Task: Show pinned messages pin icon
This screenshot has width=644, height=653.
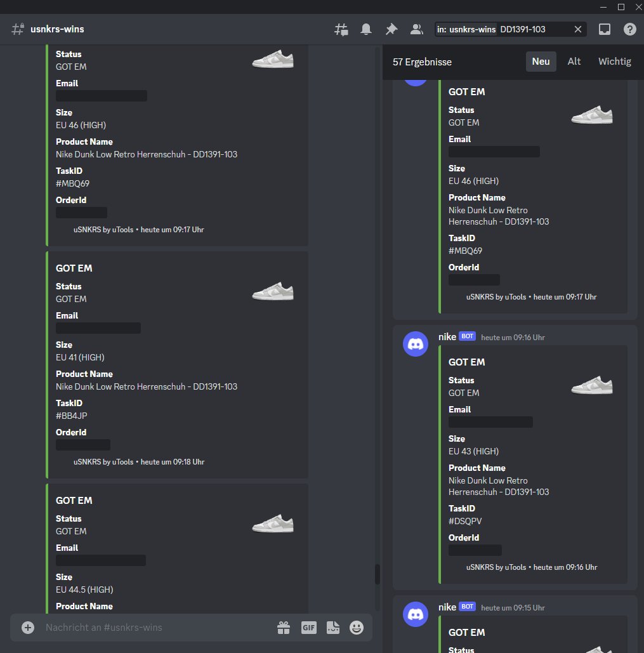Action: 391,29
